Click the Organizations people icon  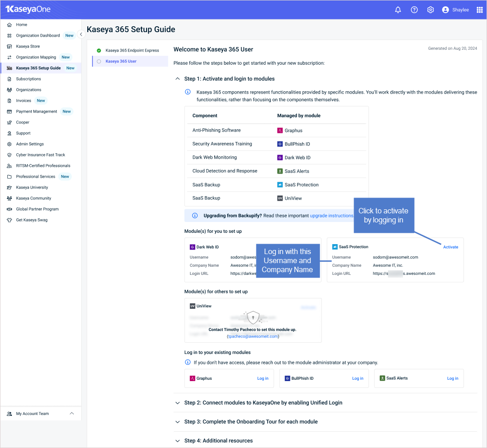[9, 90]
